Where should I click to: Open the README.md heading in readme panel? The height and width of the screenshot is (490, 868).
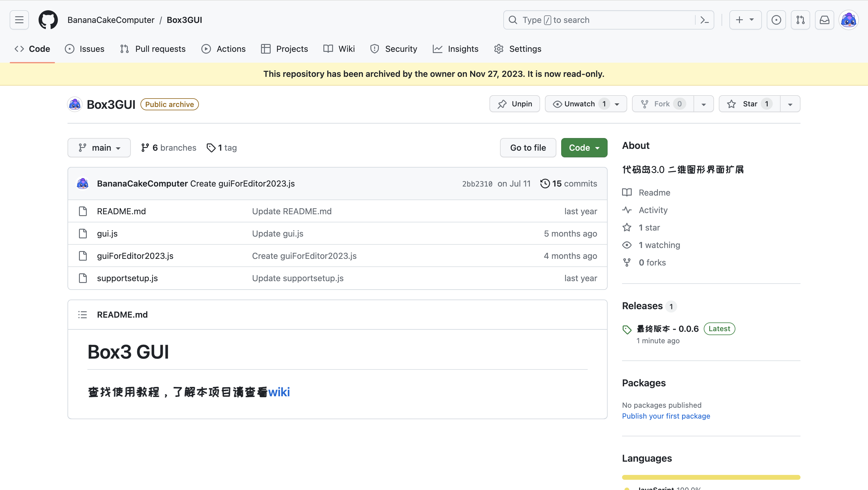pyautogui.click(x=122, y=314)
